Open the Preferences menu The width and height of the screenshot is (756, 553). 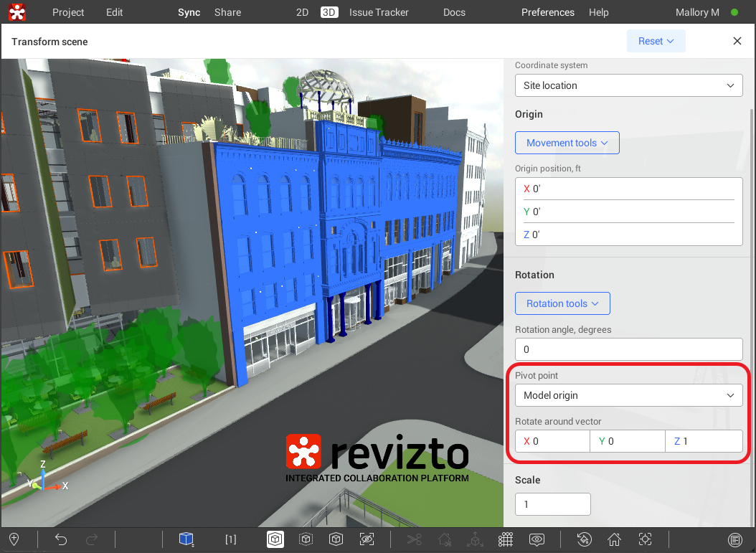pos(547,12)
